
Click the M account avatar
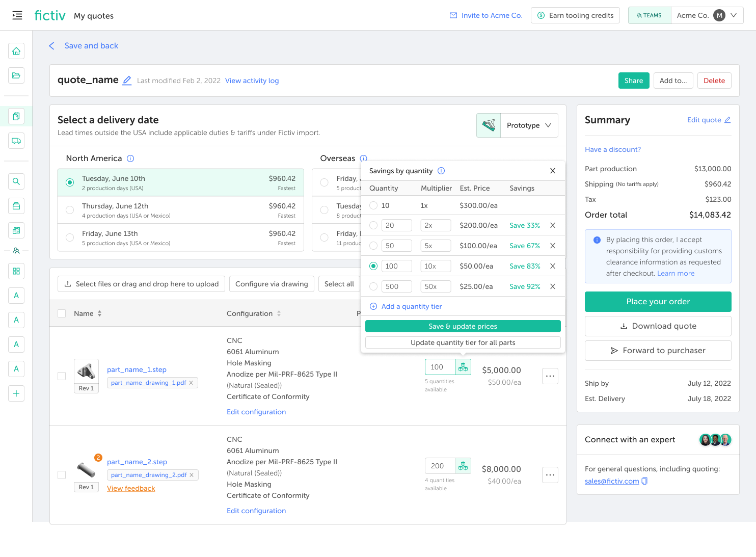pyautogui.click(x=719, y=15)
